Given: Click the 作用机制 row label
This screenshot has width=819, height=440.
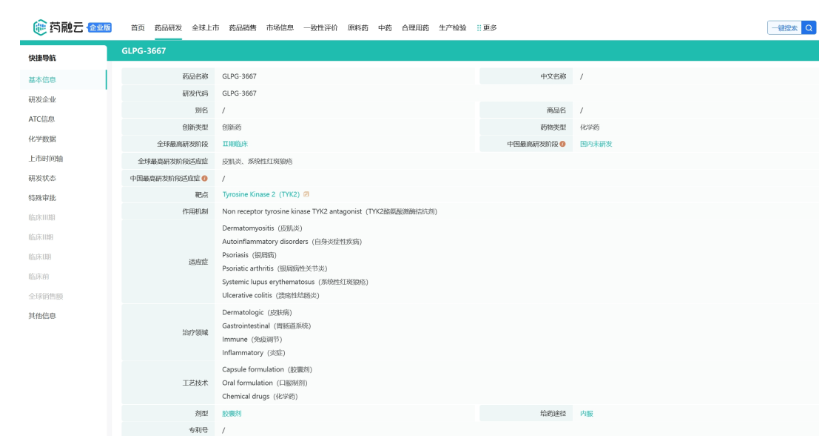Looking at the screenshot, I should point(195,211).
